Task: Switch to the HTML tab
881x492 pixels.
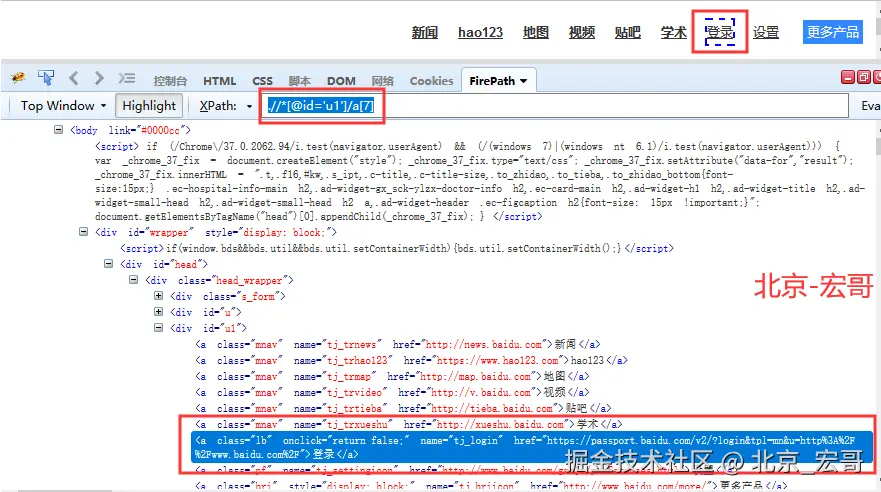Action: pyautogui.click(x=219, y=81)
